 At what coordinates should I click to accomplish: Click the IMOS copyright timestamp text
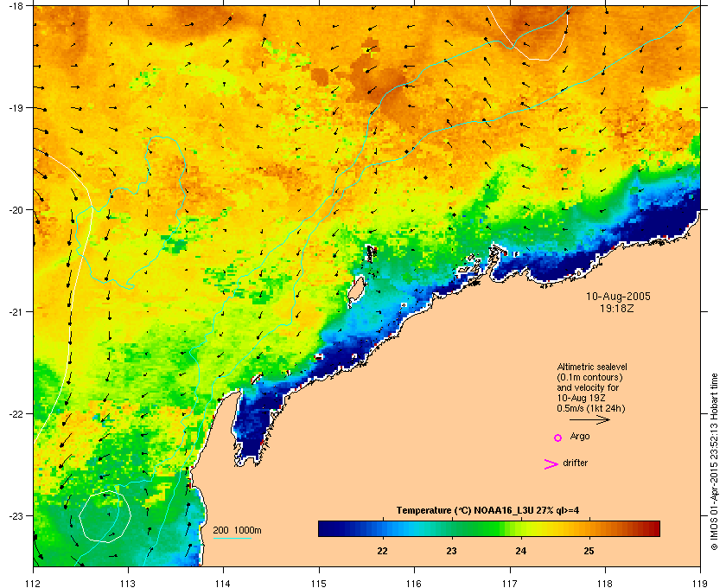[x=714, y=461]
